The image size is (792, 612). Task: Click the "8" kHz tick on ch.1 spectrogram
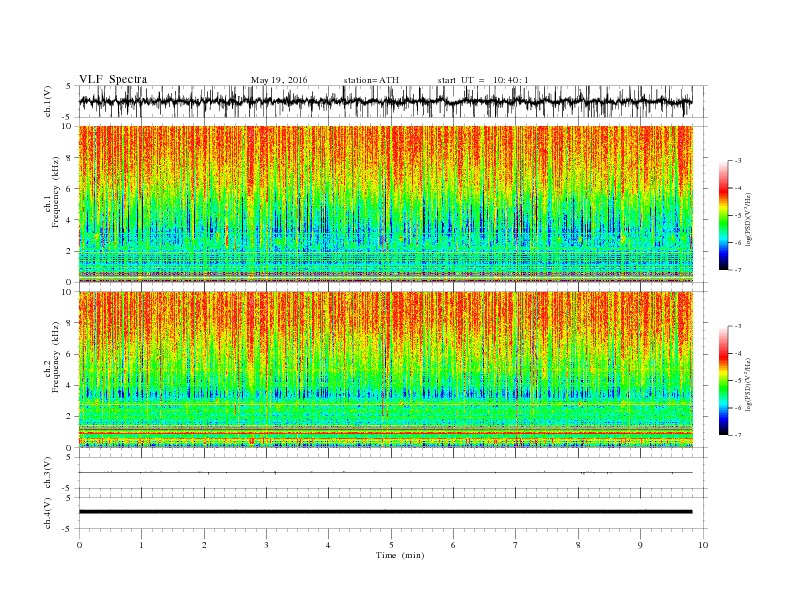click(69, 158)
